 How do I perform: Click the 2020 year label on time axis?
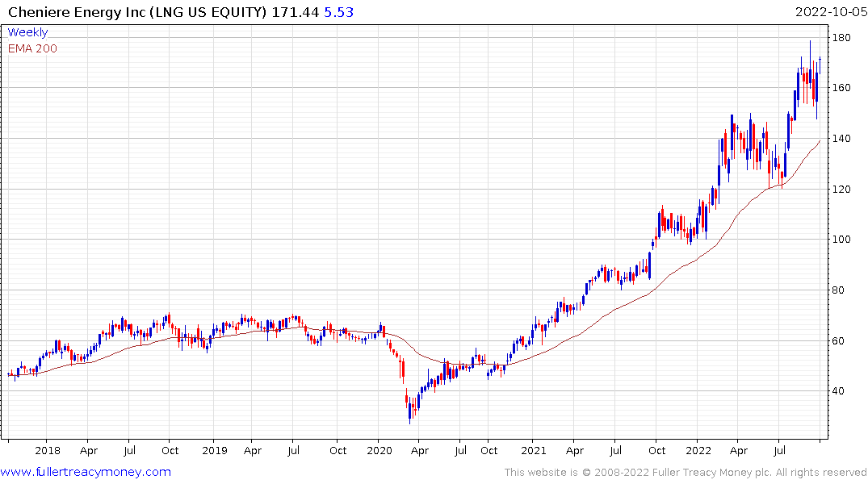[379, 450]
